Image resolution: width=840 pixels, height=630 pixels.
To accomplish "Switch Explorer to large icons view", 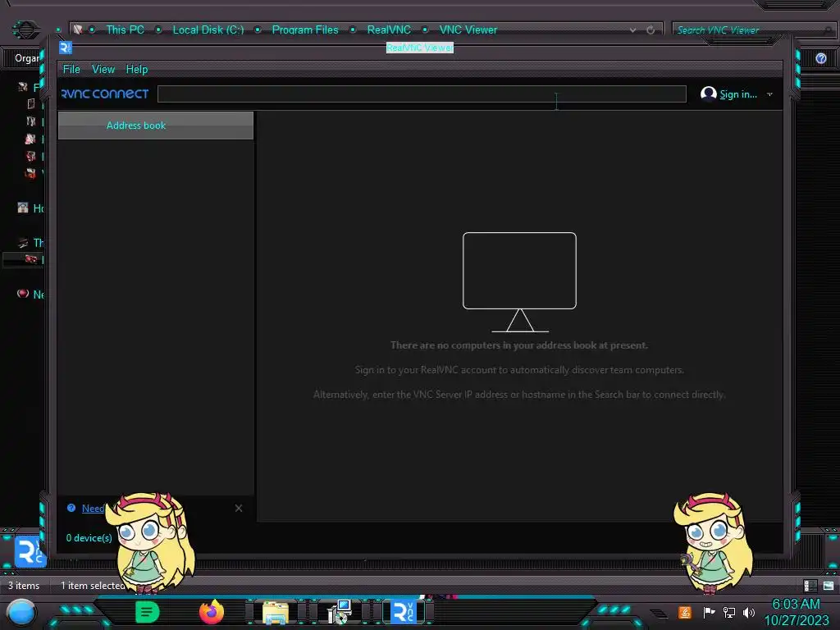I will (829, 586).
